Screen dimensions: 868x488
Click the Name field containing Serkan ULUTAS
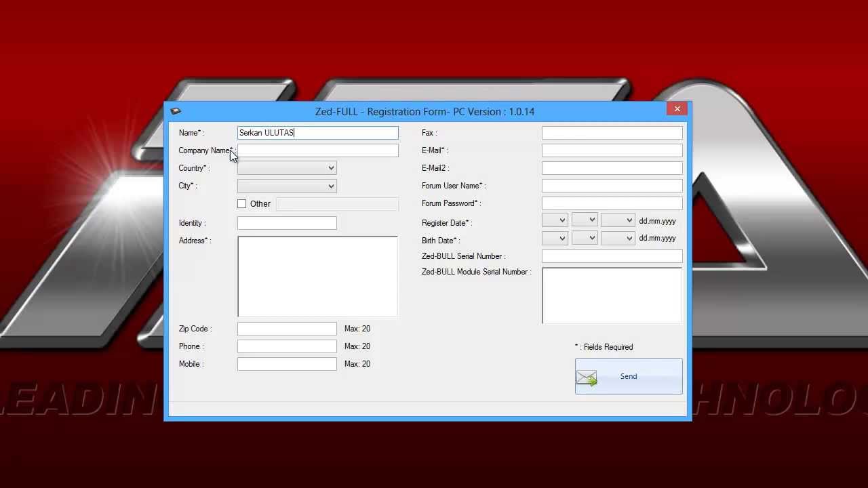click(x=318, y=133)
